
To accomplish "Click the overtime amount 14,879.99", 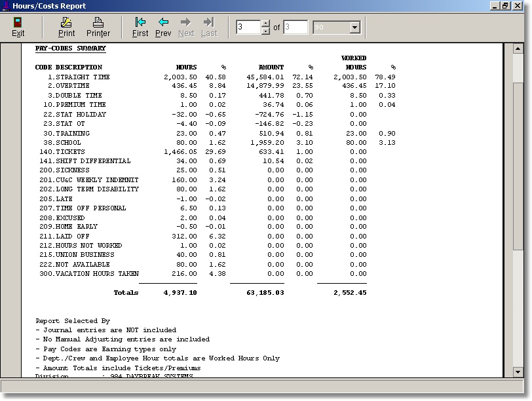I will (x=265, y=85).
